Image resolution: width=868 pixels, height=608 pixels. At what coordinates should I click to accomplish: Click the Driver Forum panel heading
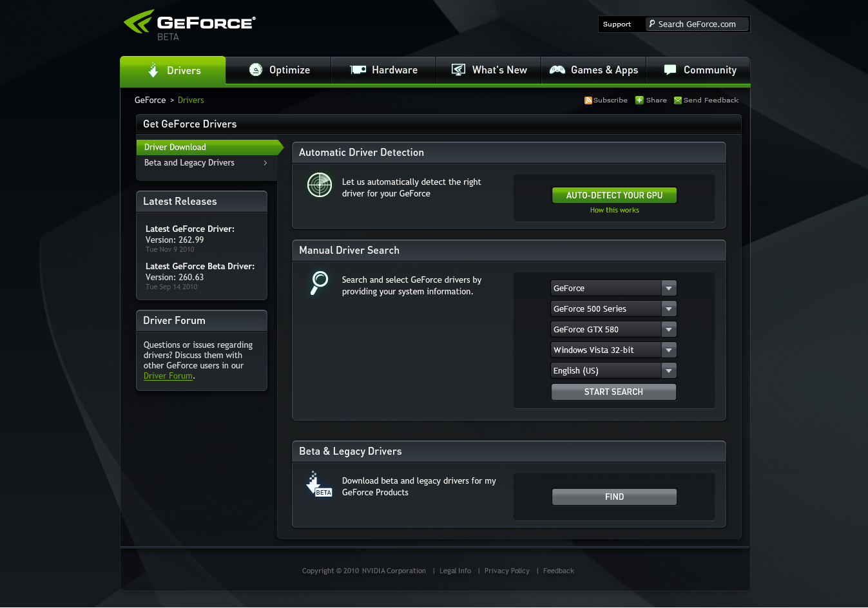pyautogui.click(x=174, y=321)
